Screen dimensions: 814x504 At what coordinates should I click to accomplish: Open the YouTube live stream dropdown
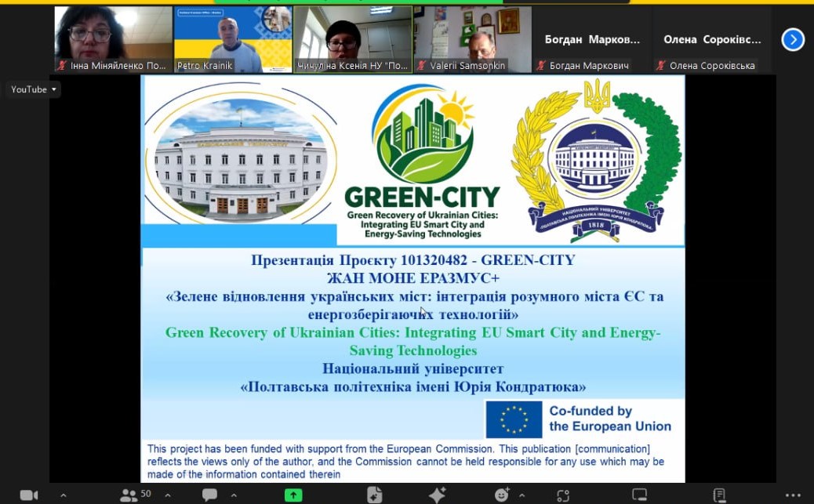pos(34,89)
